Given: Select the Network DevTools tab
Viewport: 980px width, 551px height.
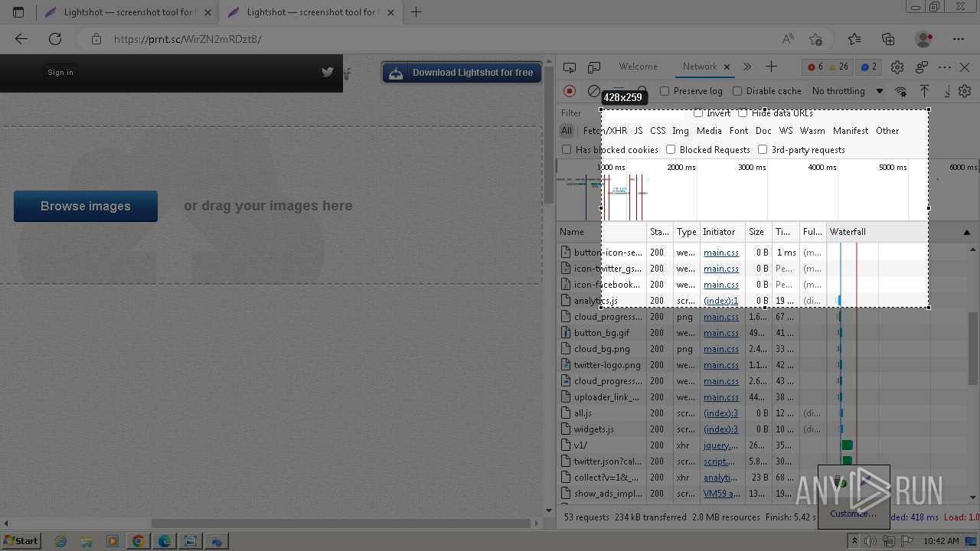Looking at the screenshot, I should pos(700,67).
